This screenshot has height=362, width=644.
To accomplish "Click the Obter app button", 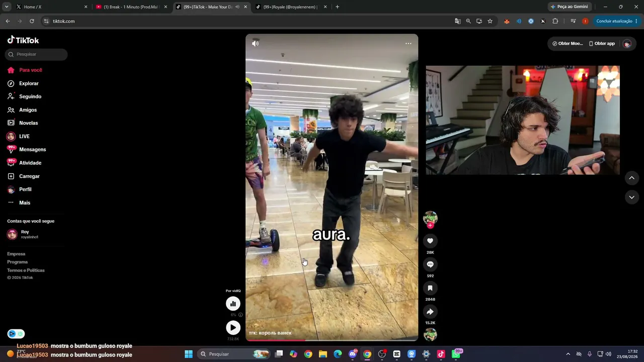I will point(602,44).
